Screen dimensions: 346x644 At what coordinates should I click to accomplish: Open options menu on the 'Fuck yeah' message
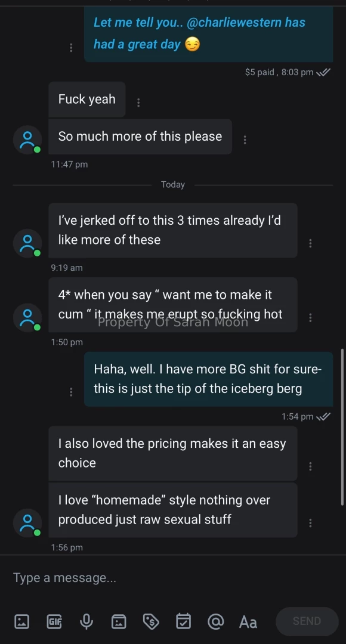(138, 103)
